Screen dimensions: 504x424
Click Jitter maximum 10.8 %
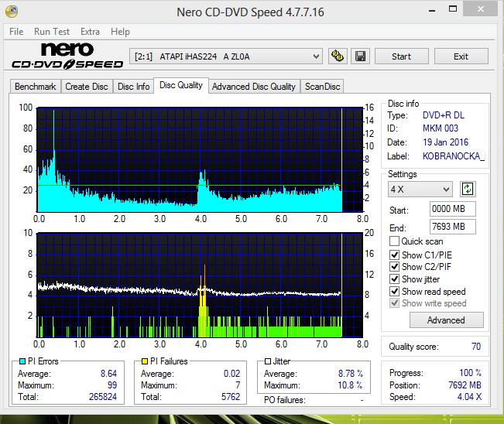[350, 385]
